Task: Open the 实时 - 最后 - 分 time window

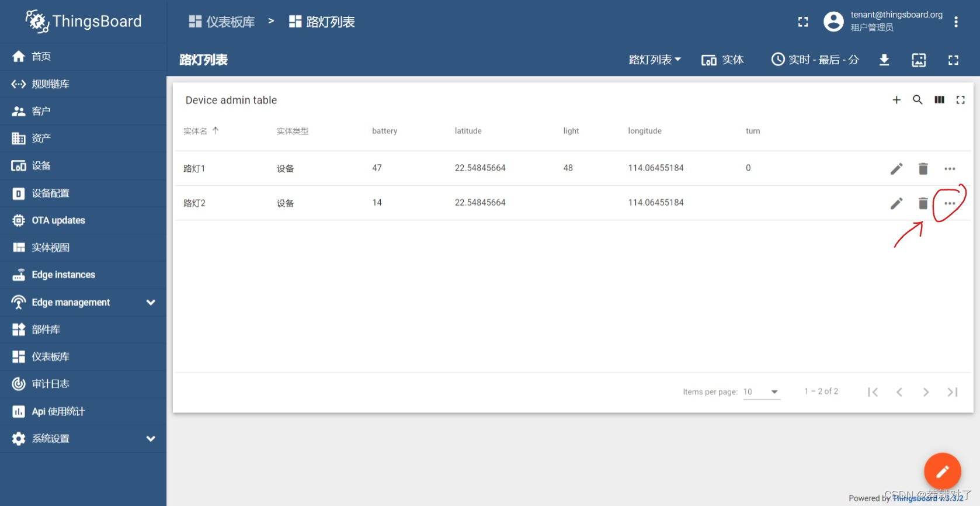Action: 815,60
